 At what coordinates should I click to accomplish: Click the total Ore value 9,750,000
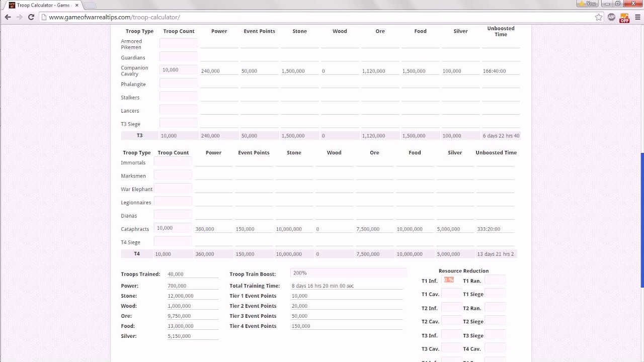point(193,316)
